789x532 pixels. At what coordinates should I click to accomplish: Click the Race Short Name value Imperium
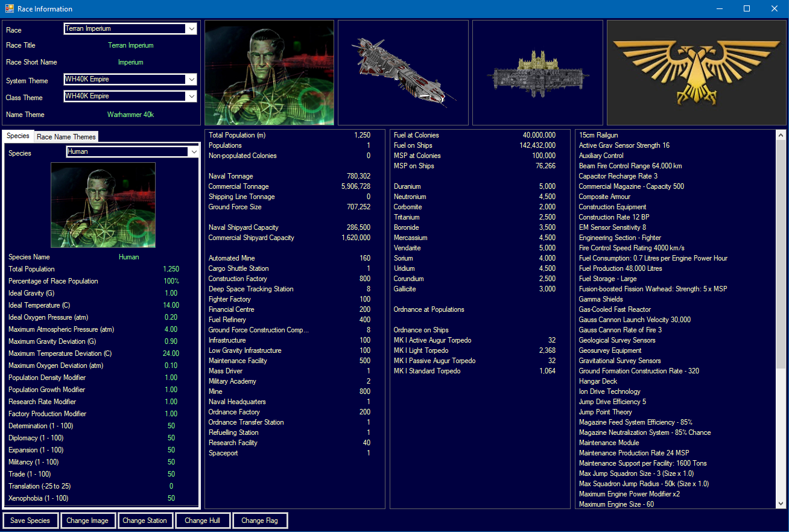(131, 62)
